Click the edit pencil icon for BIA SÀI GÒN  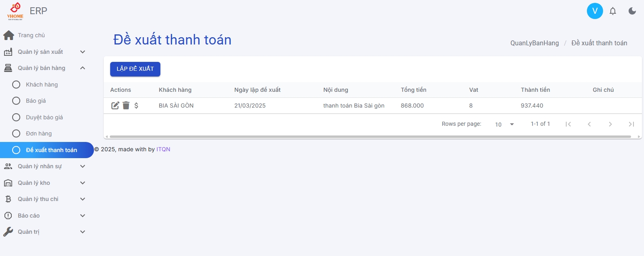click(115, 106)
